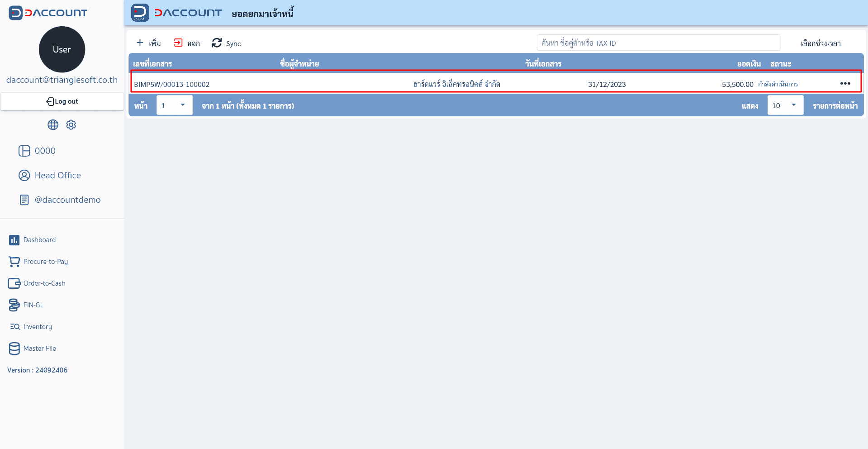
Task: Click the amount 53,500.00 cell
Action: click(x=738, y=84)
